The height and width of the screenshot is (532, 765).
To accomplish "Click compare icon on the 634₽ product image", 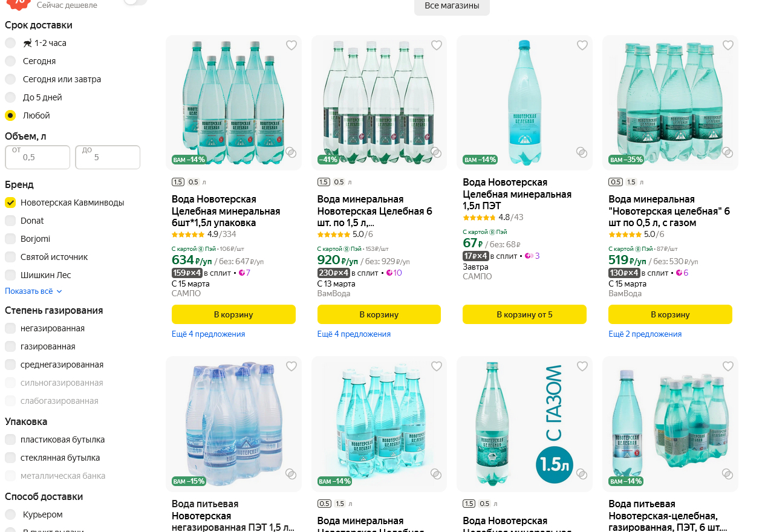I will click(x=291, y=152).
